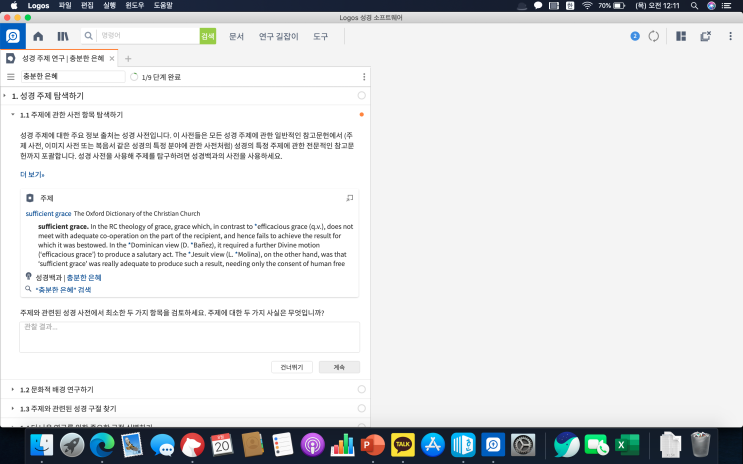The image size is (743, 464).
Task: Click the 관찰 결과 notes text field
Action: 190,337
